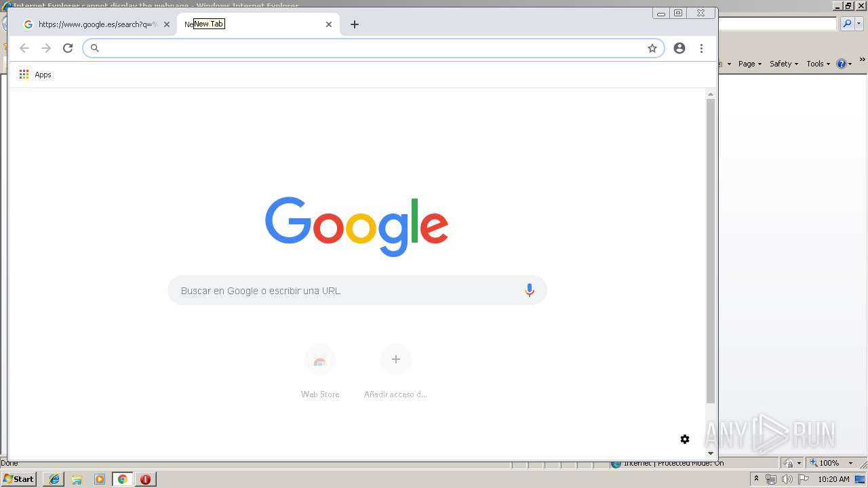Open the Windows Start menu
The image size is (868, 488).
click(19, 479)
